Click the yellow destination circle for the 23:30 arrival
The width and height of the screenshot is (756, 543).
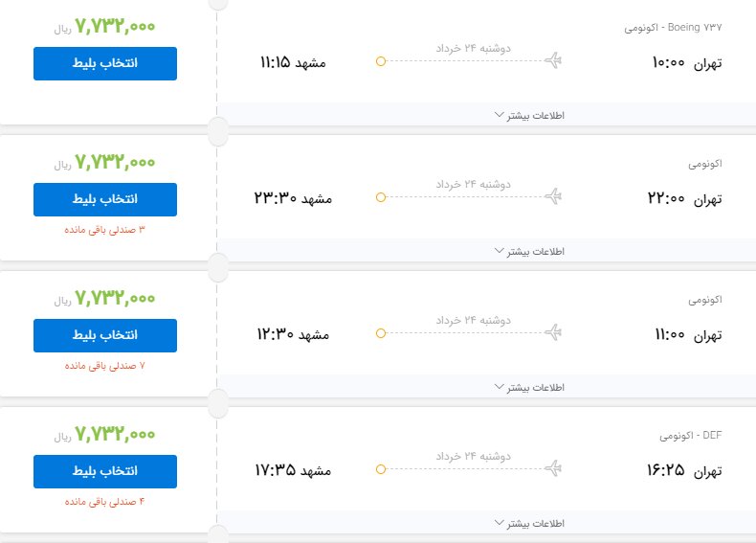(x=381, y=197)
